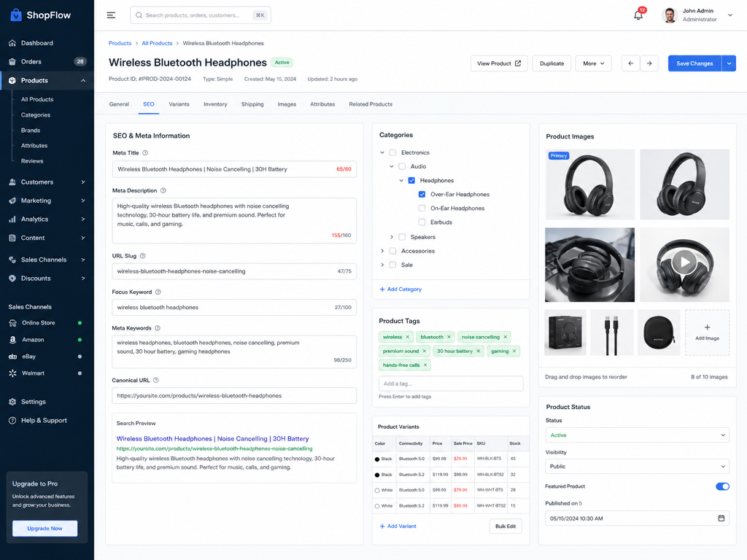Viewport: 747px width, 560px height.
Task: Open the John Admin account chevron
Action: (729, 15)
